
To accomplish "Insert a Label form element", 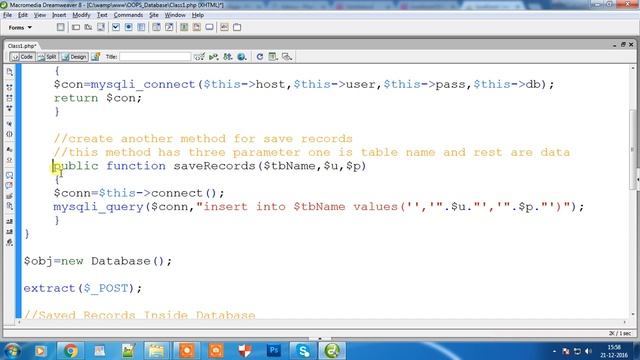I will coord(224,27).
